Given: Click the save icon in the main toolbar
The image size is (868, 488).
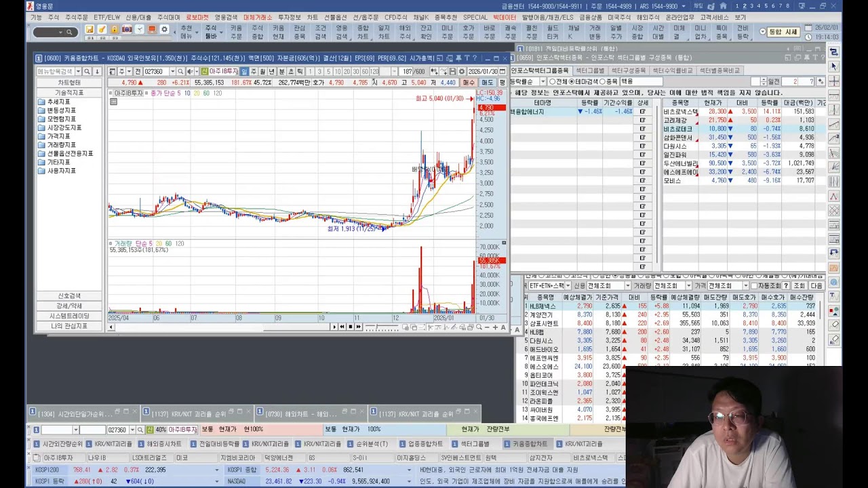Looking at the screenshot, I should (89, 30).
